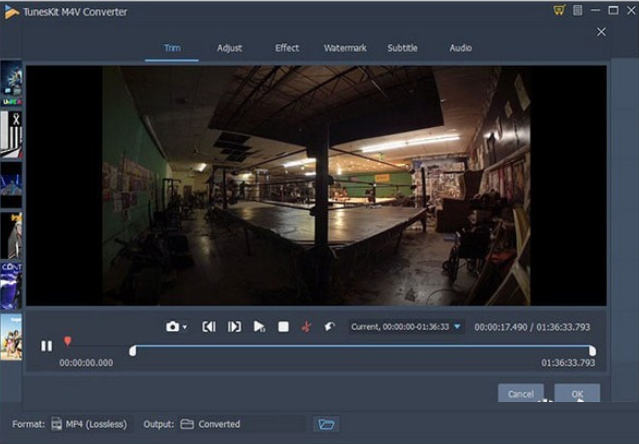The image size is (639, 444).
Task: Click the red playhead marker on timeline
Action: [x=68, y=342]
